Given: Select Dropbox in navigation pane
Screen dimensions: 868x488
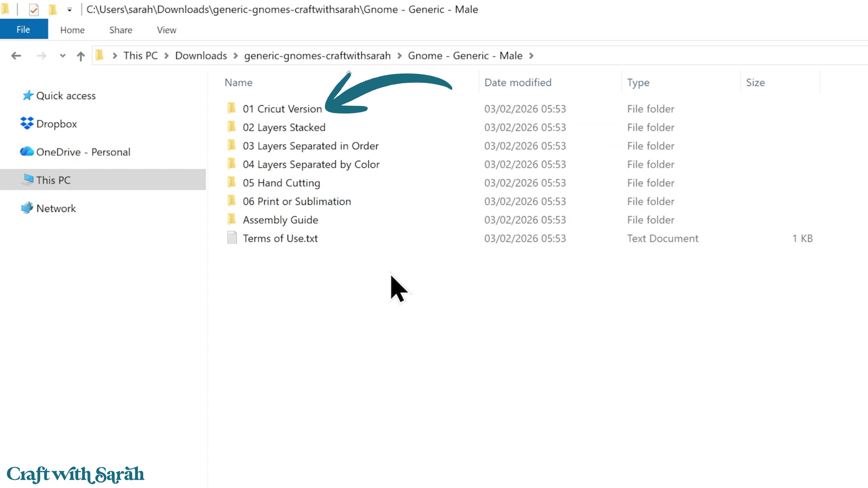Looking at the screenshot, I should tap(57, 124).
